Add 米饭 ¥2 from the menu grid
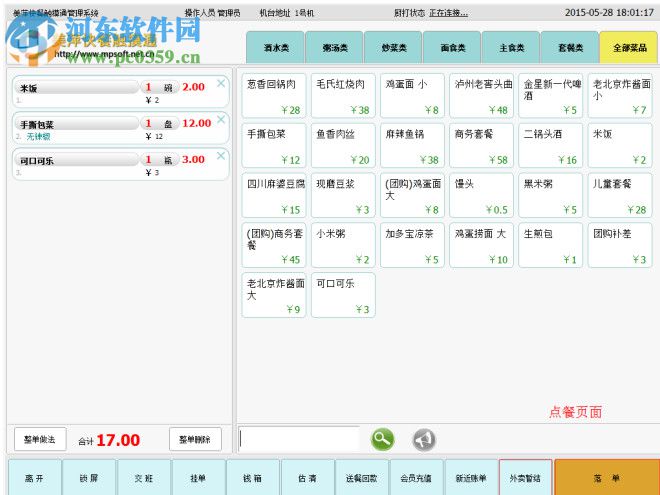Screen dimensions: 660x495 click(x=620, y=146)
